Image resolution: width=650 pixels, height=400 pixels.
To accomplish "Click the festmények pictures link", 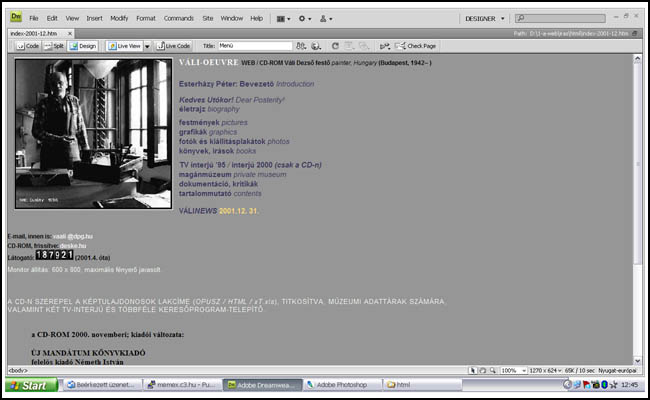I will [213, 123].
